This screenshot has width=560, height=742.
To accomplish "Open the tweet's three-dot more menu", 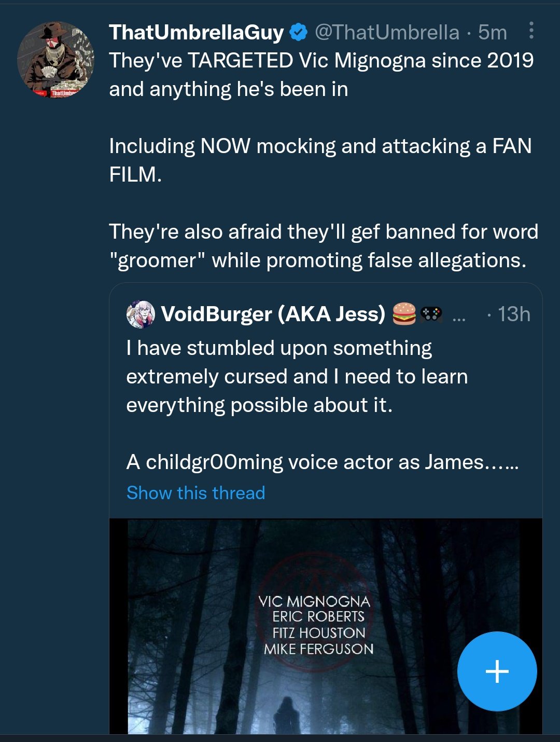I will tap(531, 31).
